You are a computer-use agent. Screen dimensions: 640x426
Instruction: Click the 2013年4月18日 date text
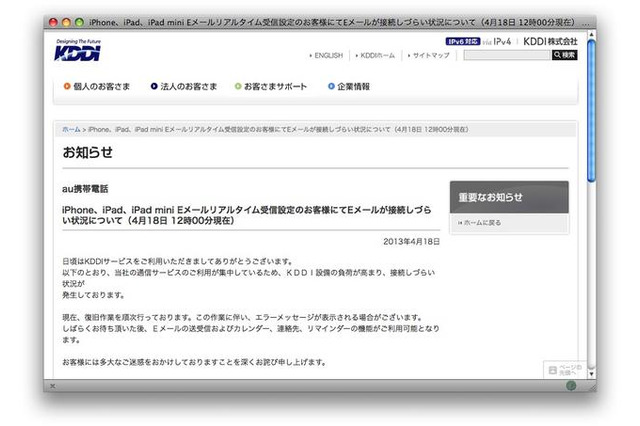[411, 242]
